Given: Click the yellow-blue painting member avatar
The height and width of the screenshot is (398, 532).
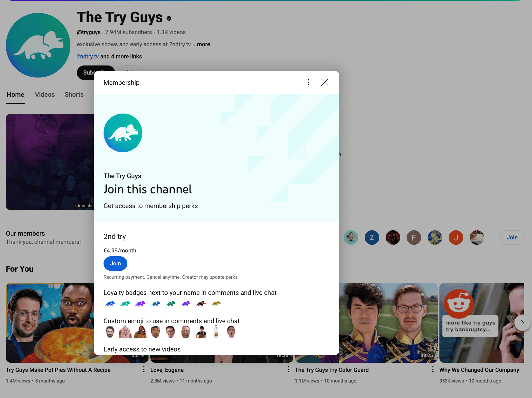Looking at the screenshot, I should [435, 237].
